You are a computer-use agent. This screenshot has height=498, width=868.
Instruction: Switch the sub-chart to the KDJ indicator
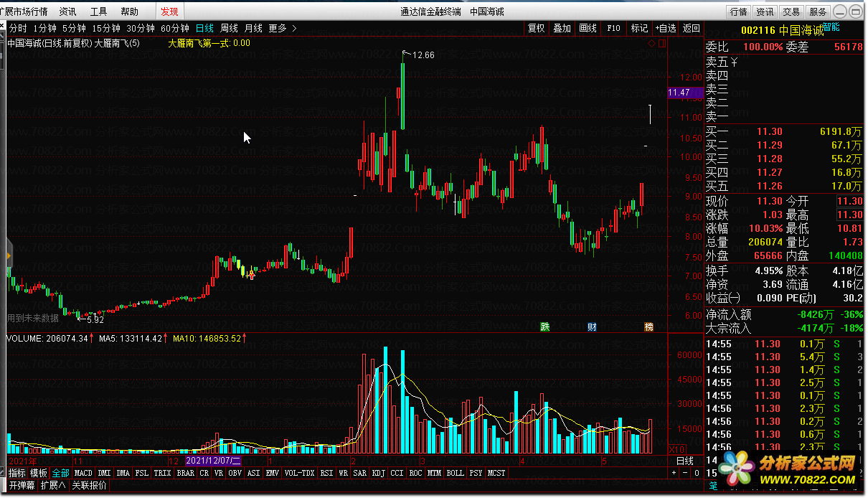(x=379, y=473)
